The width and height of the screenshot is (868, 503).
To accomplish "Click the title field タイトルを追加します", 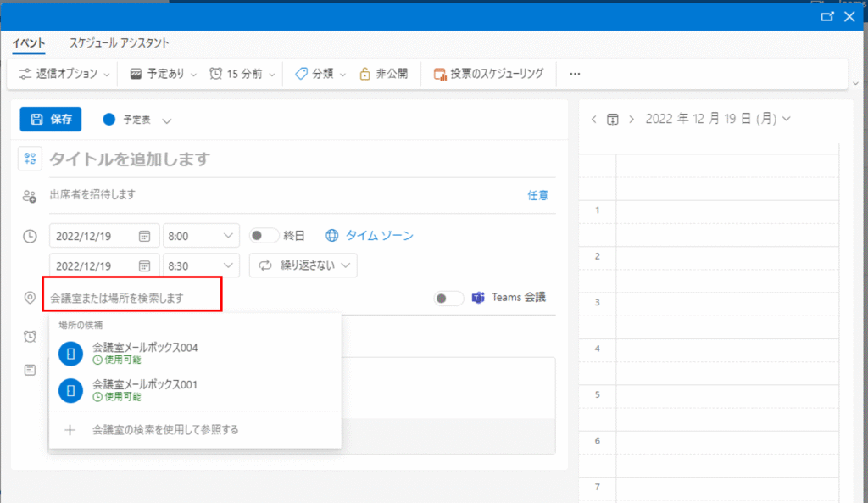I will [303, 159].
